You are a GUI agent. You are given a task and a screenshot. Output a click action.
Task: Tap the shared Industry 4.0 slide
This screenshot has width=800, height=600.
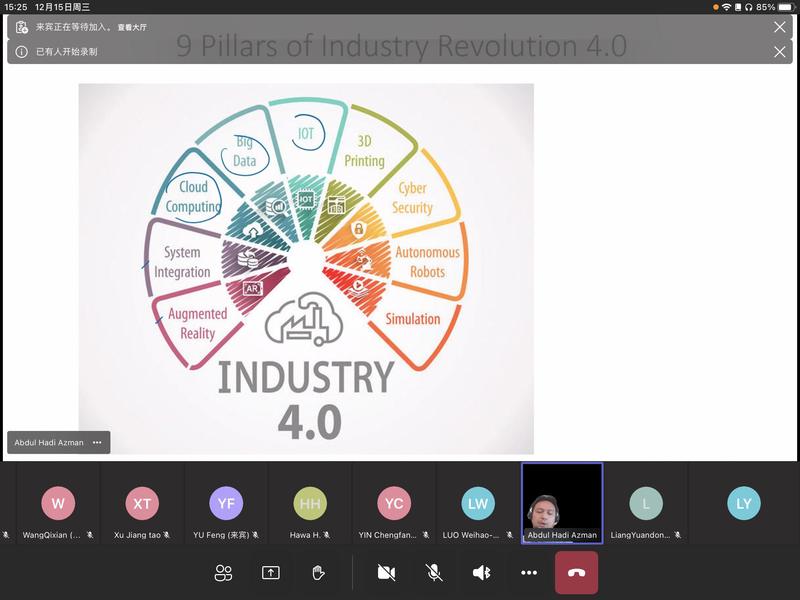306,268
